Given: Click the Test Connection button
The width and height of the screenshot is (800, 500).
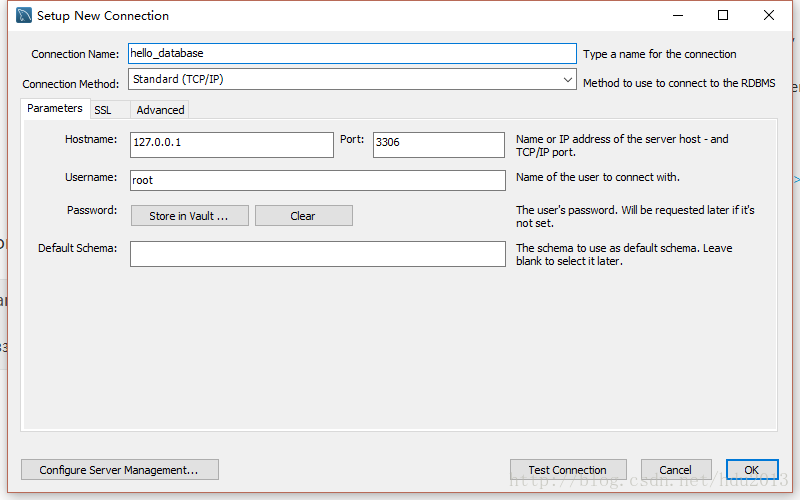Looking at the screenshot, I should pyautogui.click(x=568, y=469).
